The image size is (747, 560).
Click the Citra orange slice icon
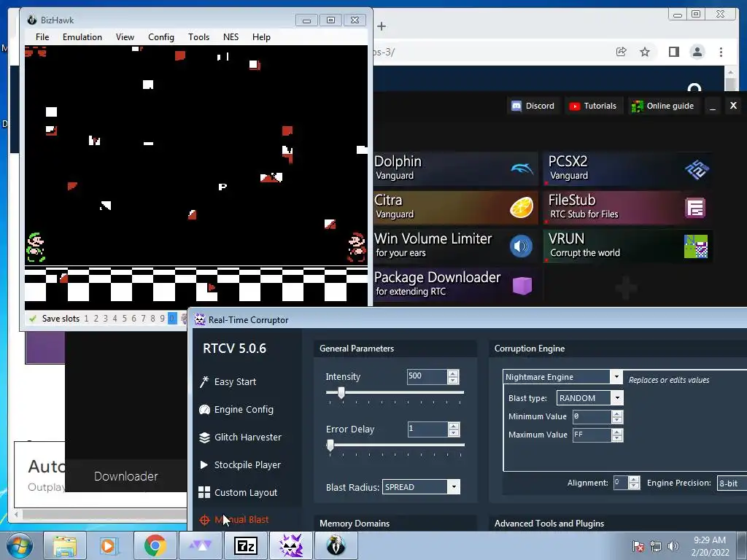point(522,208)
